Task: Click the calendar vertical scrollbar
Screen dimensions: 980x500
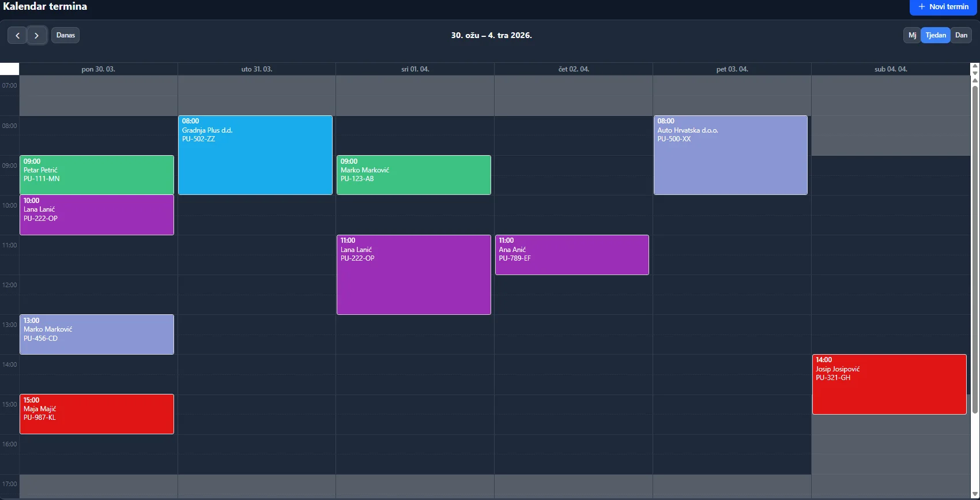Action: point(975,248)
